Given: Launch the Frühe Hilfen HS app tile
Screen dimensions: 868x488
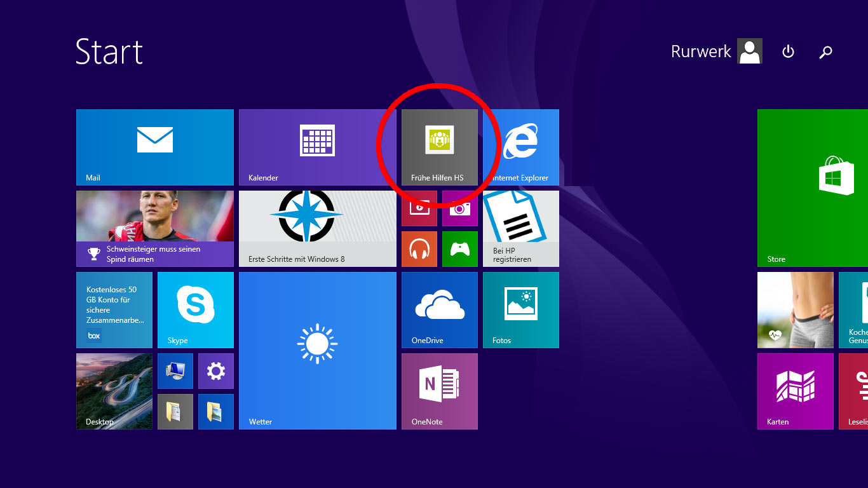Looking at the screenshot, I should click(x=440, y=147).
